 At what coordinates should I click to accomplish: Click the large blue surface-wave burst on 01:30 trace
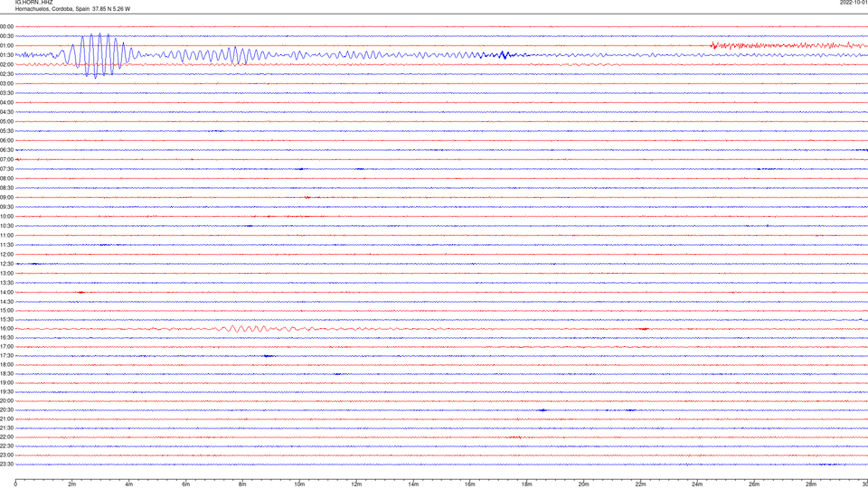point(97,55)
